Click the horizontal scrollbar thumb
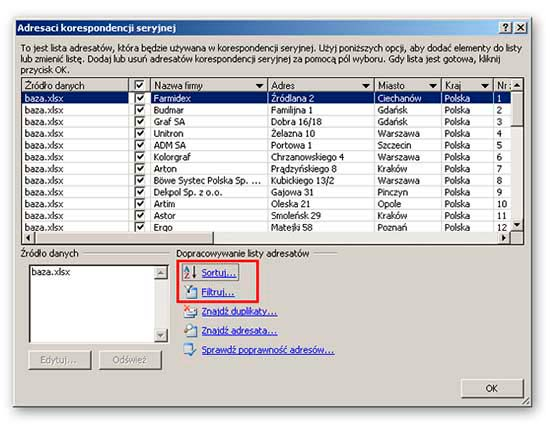The height and width of the screenshot is (424, 550). point(124,238)
